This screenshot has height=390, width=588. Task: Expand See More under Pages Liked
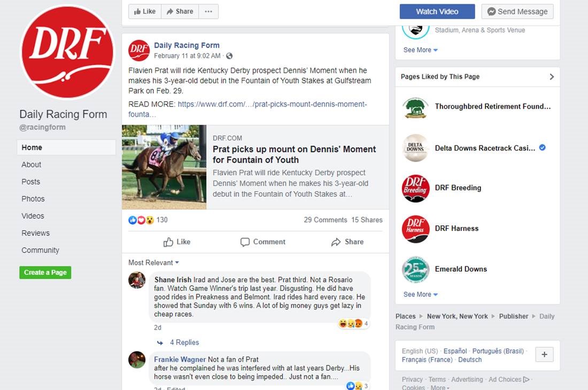(420, 295)
